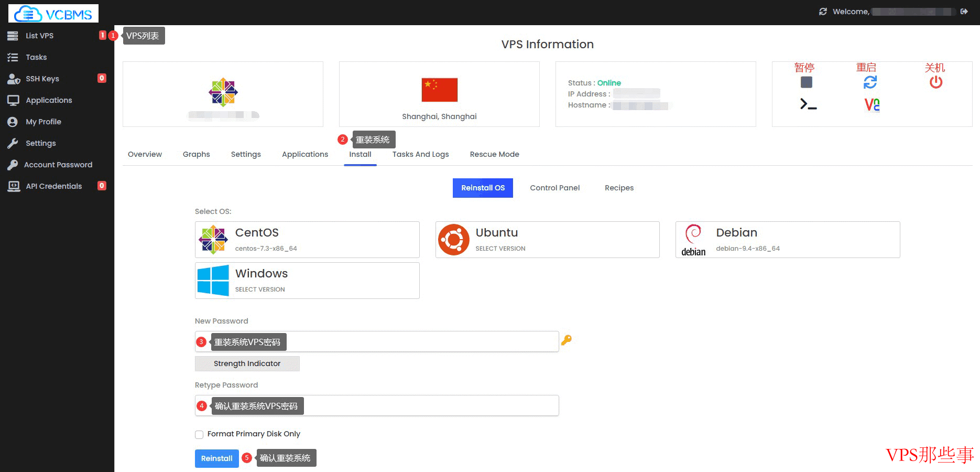
Task: Focus the Retype Password field
Action: pyautogui.click(x=377, y=405)
